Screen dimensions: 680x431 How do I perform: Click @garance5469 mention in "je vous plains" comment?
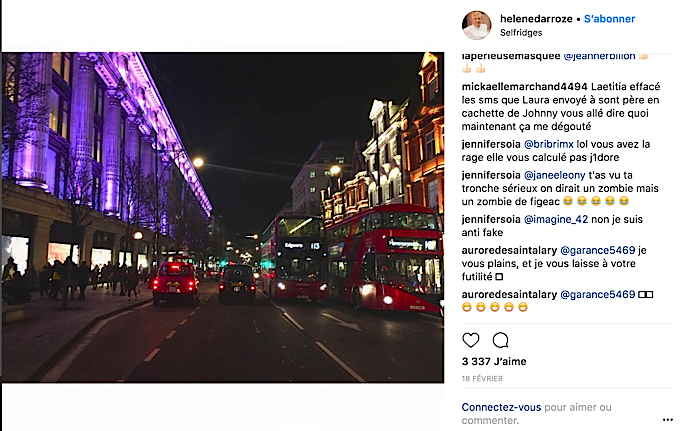[x=597, y=249]
